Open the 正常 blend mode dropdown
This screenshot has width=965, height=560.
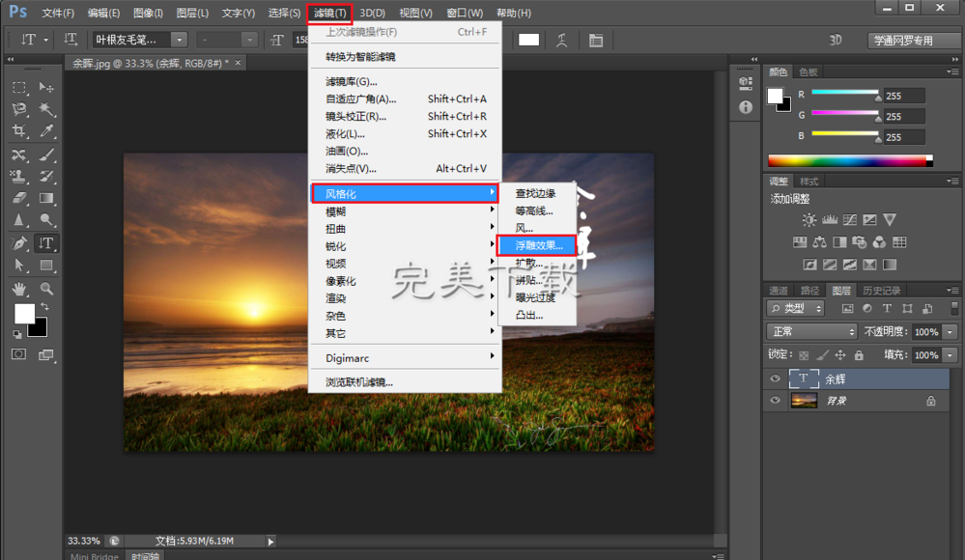click(x=810, y=332)
